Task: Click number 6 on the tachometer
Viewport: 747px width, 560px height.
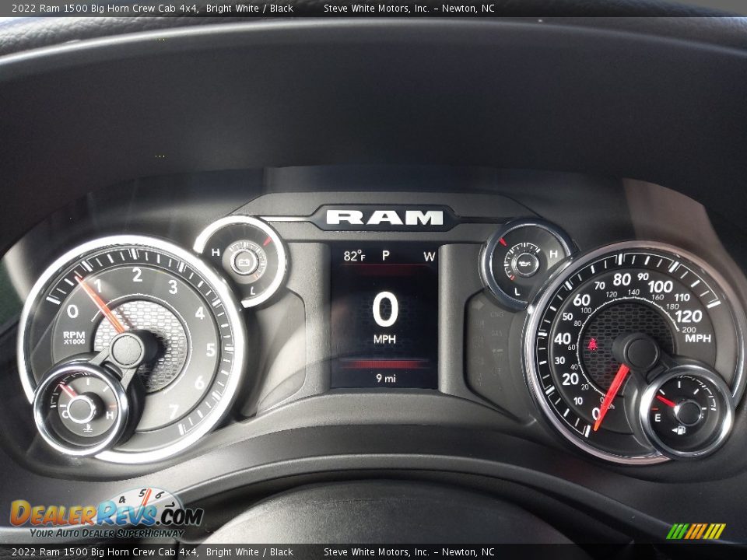Action: (x=199, y=383)
